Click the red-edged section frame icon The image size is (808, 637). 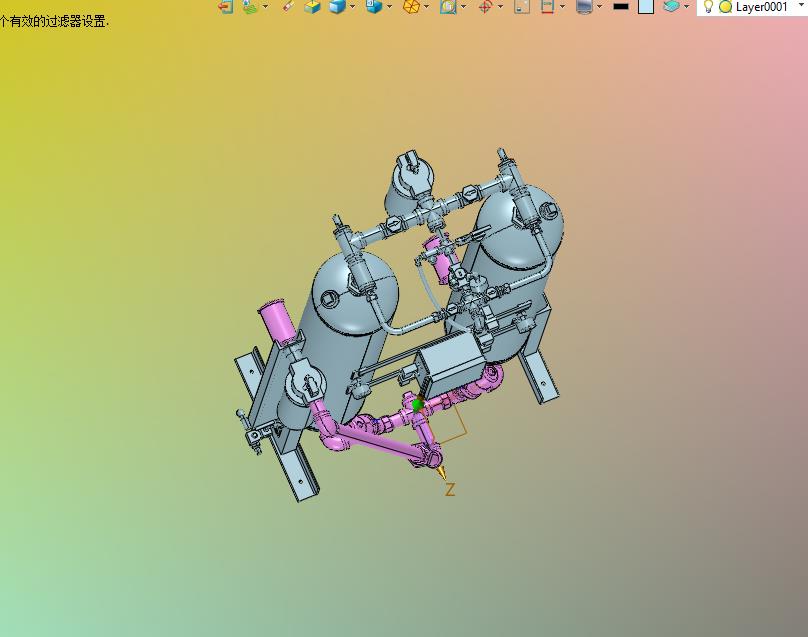coord(547,6)
